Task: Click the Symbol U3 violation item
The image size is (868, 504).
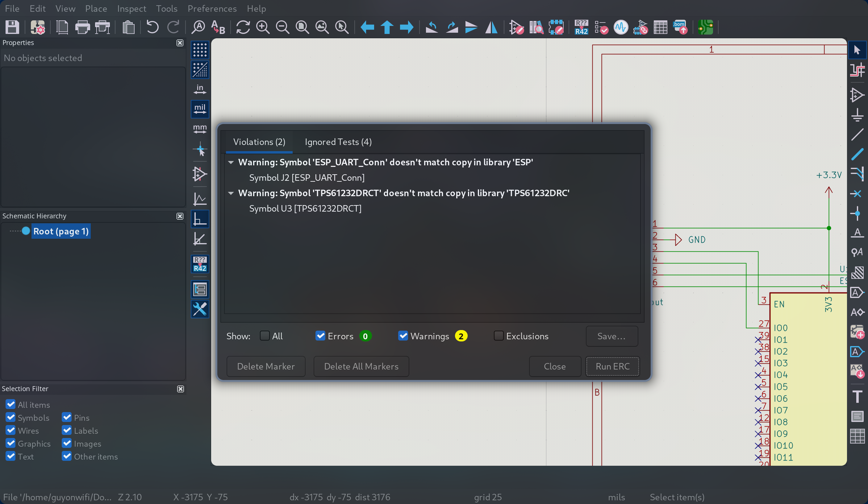Action: click(305, 209)
